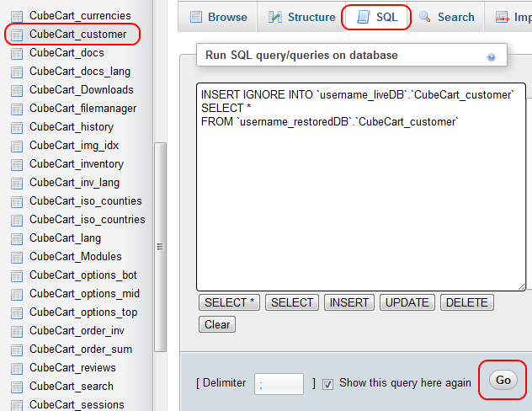Open the CubeCart_inv_lang table link

[74, 183]
